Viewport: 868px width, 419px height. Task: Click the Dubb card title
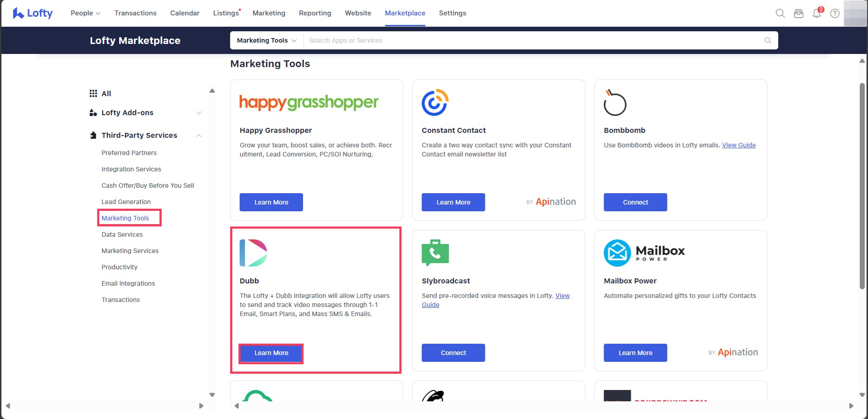249,281
